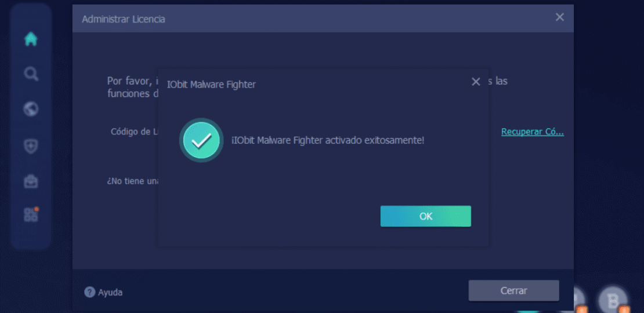Click the Cerrar button
This screenshot has height=313, width=644.
coord(514,291)
